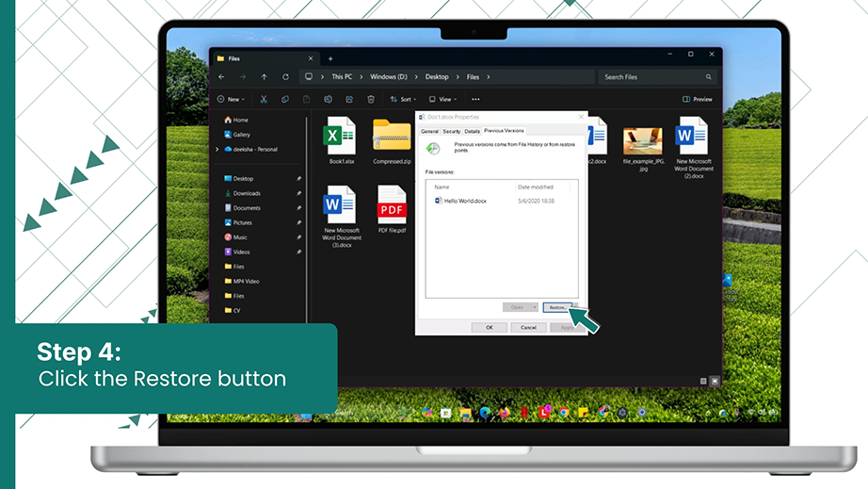Add a new Explorer tab with plus
The width and height of the screenshot is (868, 489).
(x=330, y=58)
